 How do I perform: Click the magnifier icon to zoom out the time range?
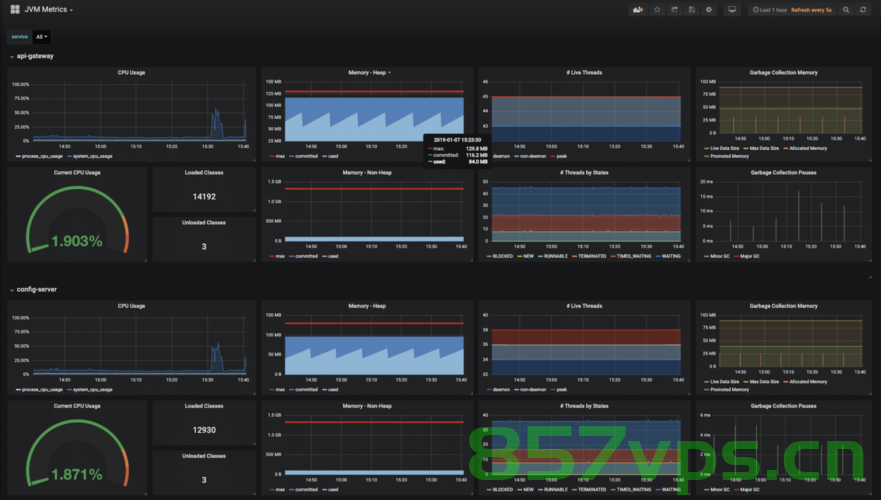coord(846,10)
